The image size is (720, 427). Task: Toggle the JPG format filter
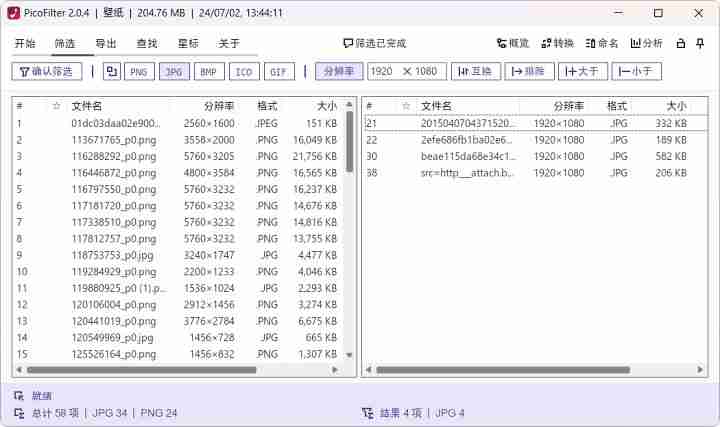point(174,72)
